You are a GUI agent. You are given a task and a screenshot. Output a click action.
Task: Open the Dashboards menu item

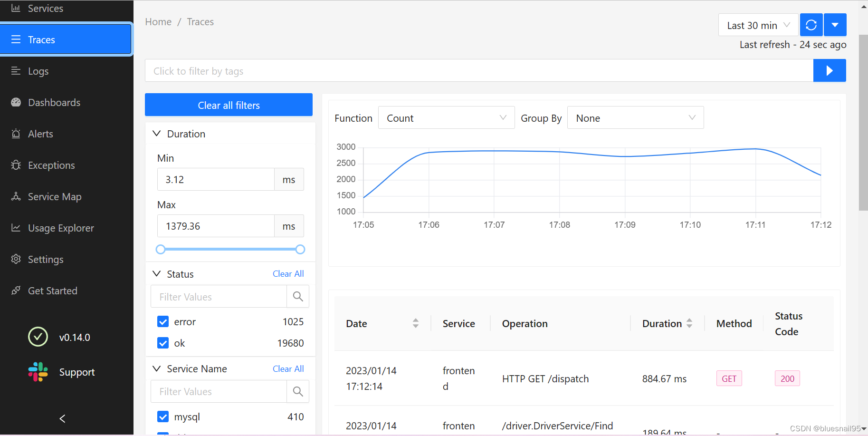67,102
